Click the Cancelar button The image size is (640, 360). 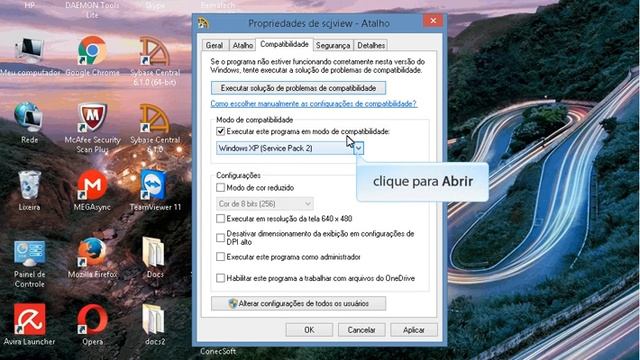361,330
